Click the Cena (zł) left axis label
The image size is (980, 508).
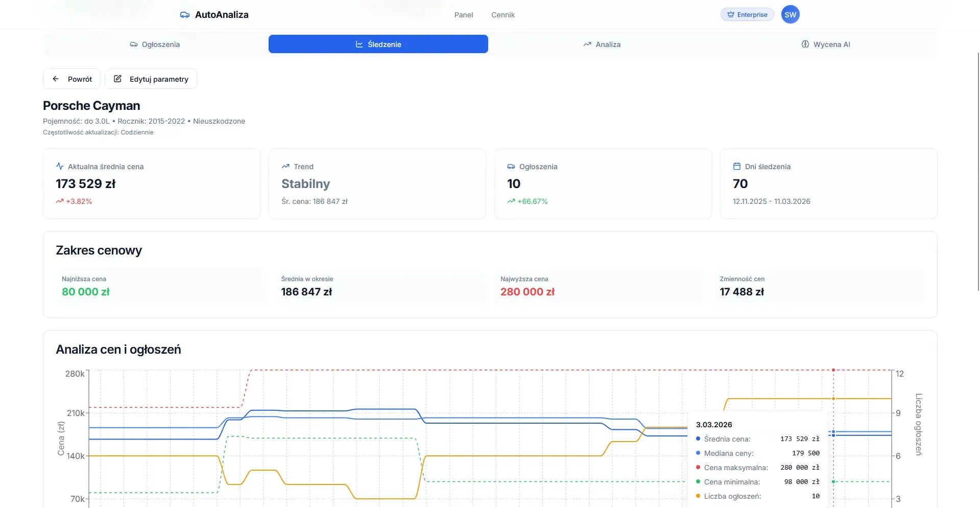click(61, 438)
